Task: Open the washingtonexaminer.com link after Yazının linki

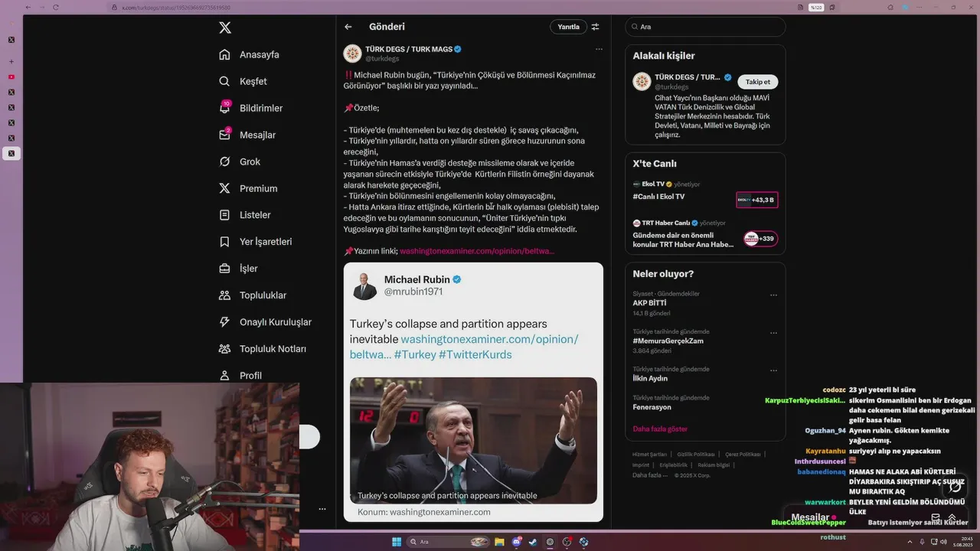Action: (x=477, y=251)
